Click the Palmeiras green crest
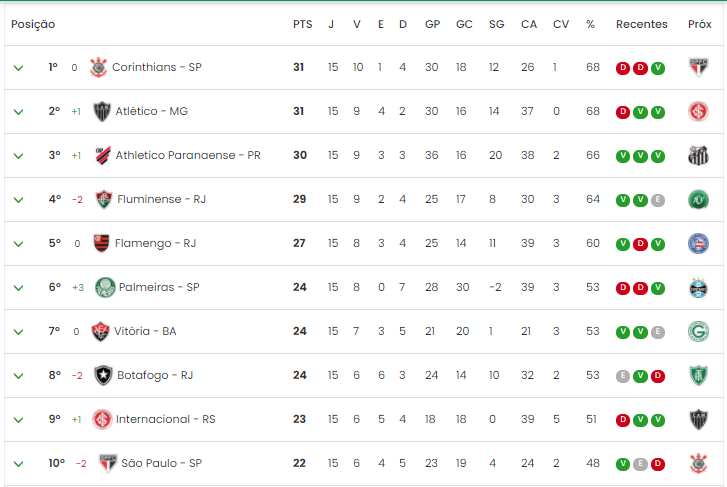 click(105, 288)
